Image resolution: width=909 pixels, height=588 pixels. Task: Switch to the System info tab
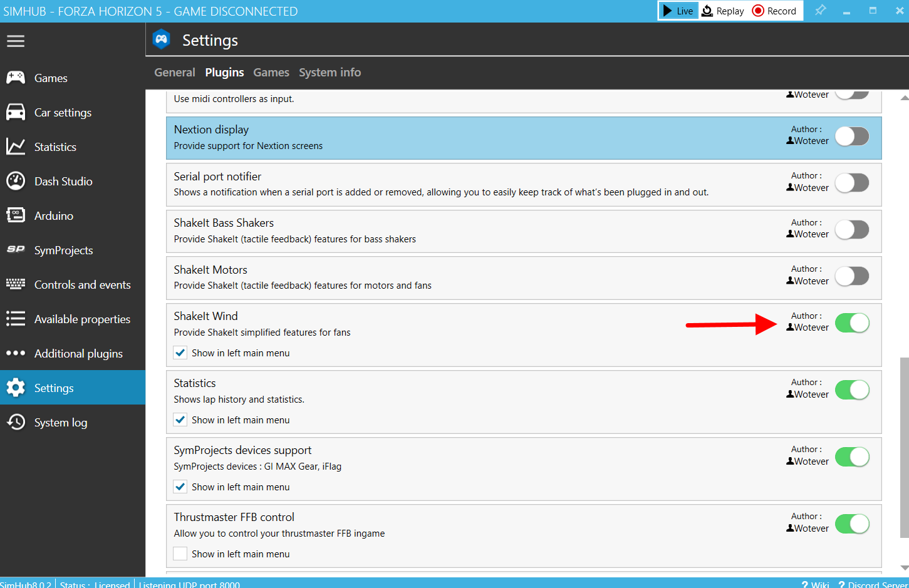pyautogui.click(x=330, y=73)
